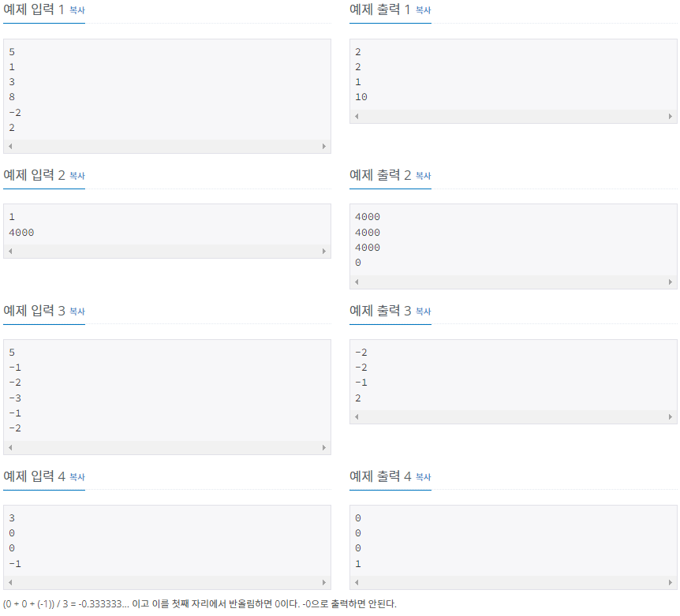Copy sample output 3 via 복사 link
The height and width of the screenshot is (616, 680).
[424, 312]
